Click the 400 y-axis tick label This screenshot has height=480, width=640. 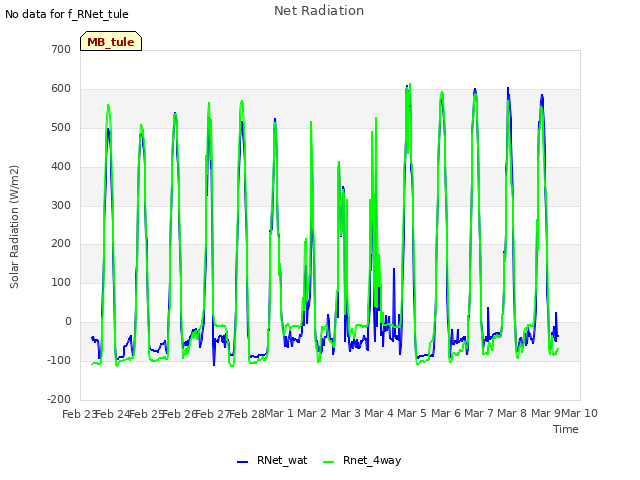(x=61, y=167)
